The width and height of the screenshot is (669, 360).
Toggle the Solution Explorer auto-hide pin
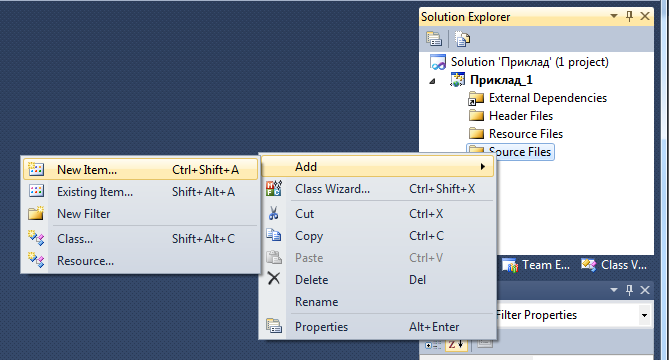pyautogui.click(x=629, y=16)
